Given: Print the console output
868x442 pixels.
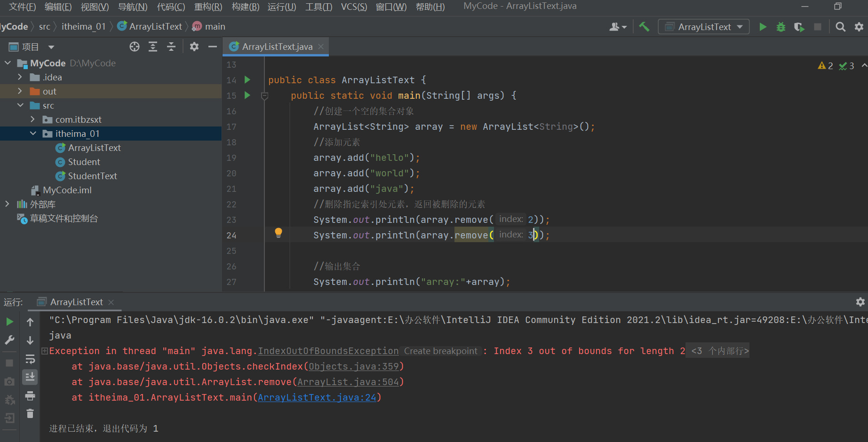Looking at the screenshot, I should 30,395.
